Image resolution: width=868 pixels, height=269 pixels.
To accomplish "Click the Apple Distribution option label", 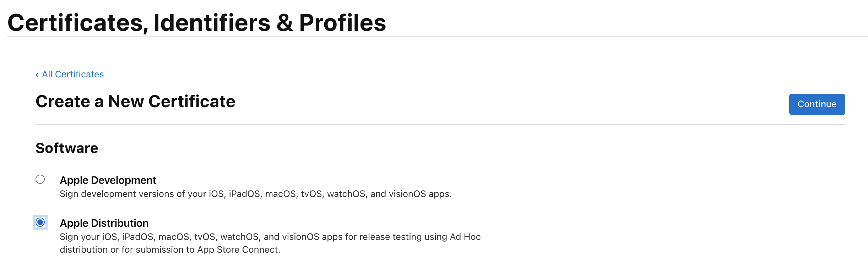I will coord(104,223).
